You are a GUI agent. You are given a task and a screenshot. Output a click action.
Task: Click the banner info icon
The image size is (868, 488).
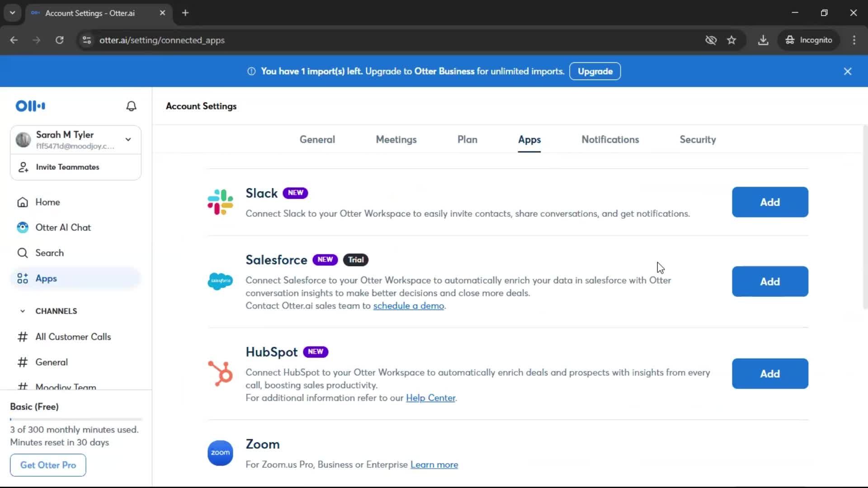click(x=251, y=71)
